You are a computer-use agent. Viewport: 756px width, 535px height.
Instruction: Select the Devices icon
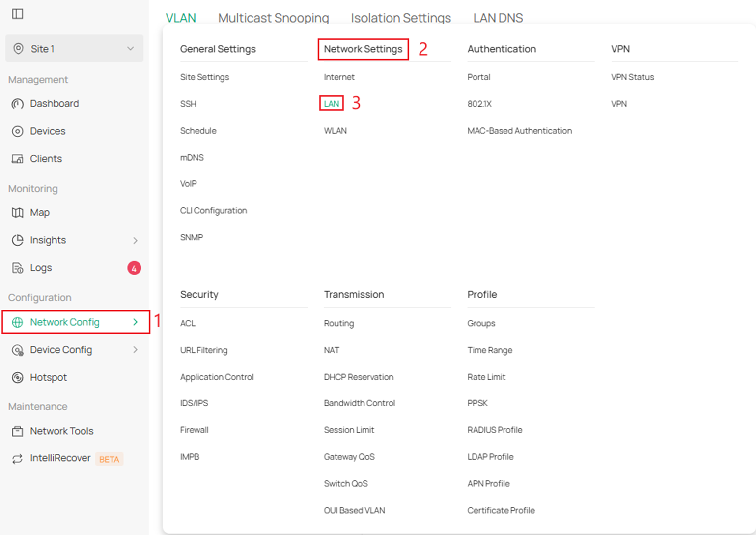point(18,131)
